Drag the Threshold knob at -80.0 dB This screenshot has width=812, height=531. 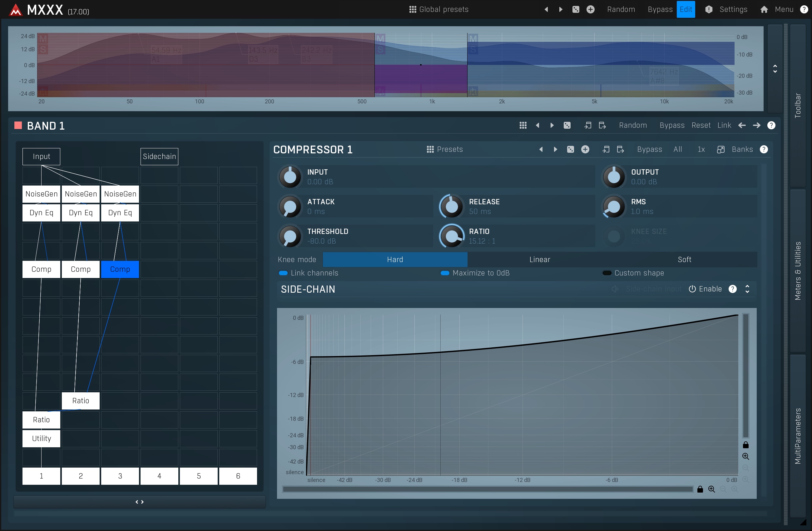289,235
